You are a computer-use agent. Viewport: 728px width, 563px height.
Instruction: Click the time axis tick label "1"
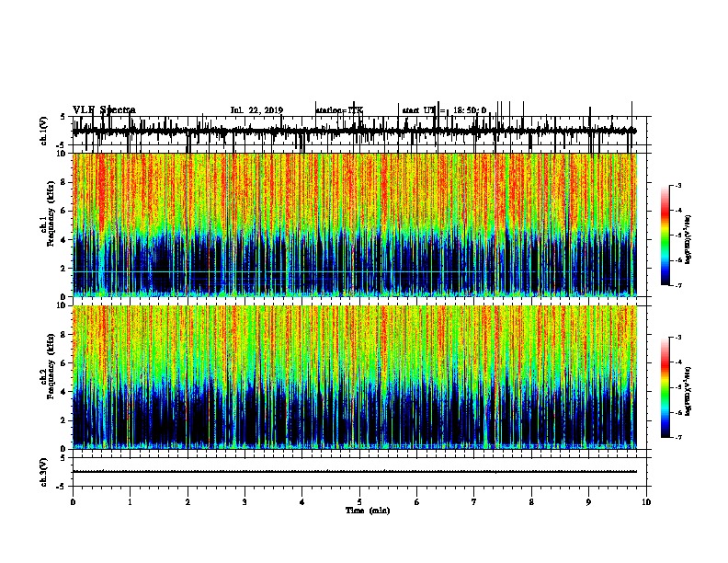tap(130, 502)
